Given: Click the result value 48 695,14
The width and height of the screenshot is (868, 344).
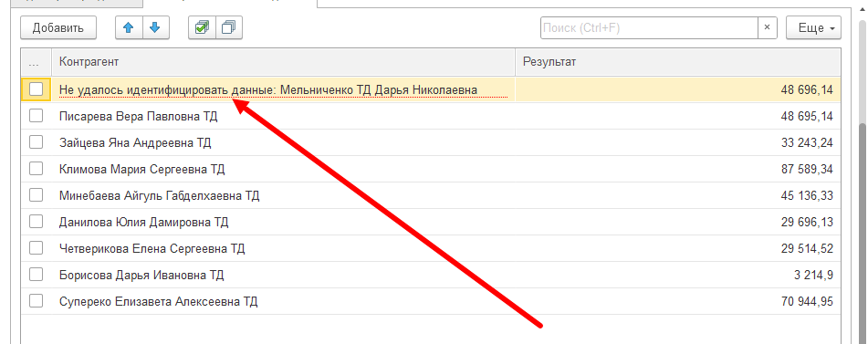Looking at the screenshot, I should tap(807, 116).
